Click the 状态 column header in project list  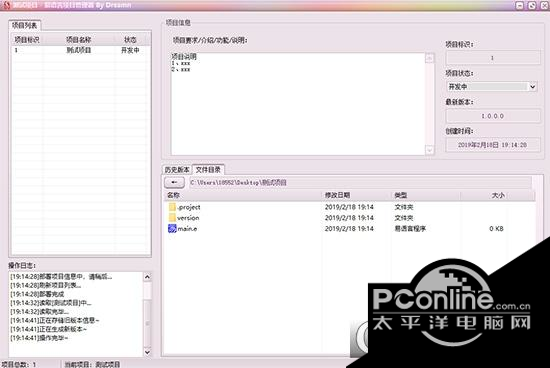(x=130, y=40)
